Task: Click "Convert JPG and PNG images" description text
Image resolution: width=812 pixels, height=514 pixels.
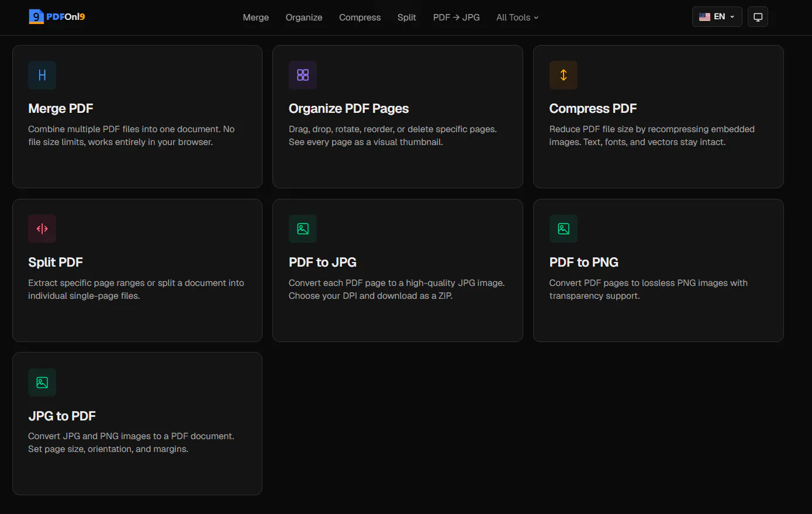Action: click(x=131, y=443)
